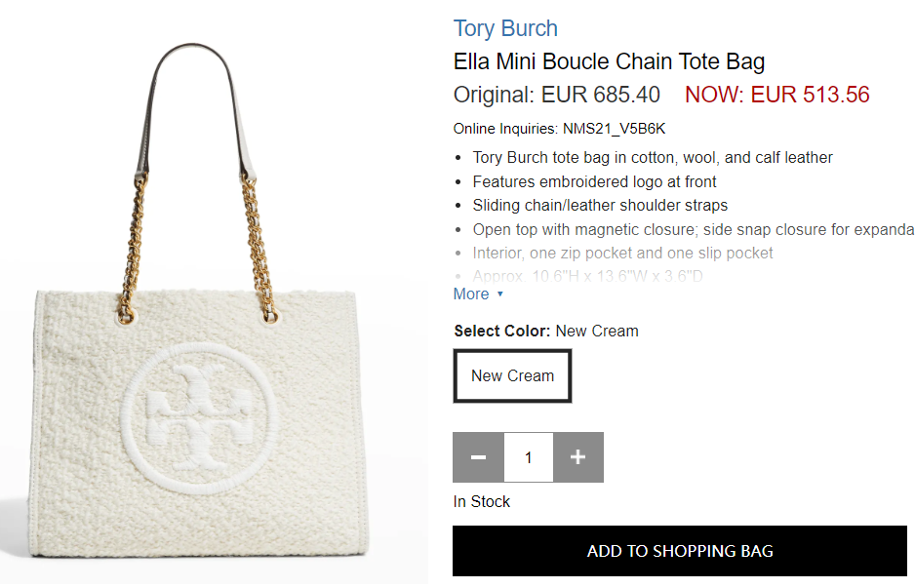Increase quantity with the plus button
This screenshot has height=588, width=915.
(578, 457)
